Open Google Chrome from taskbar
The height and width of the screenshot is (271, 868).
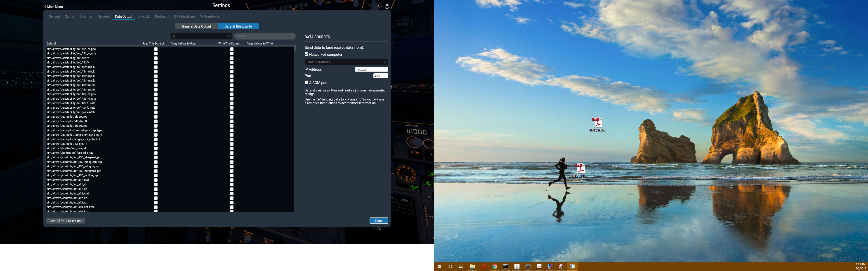click(495, 266)
